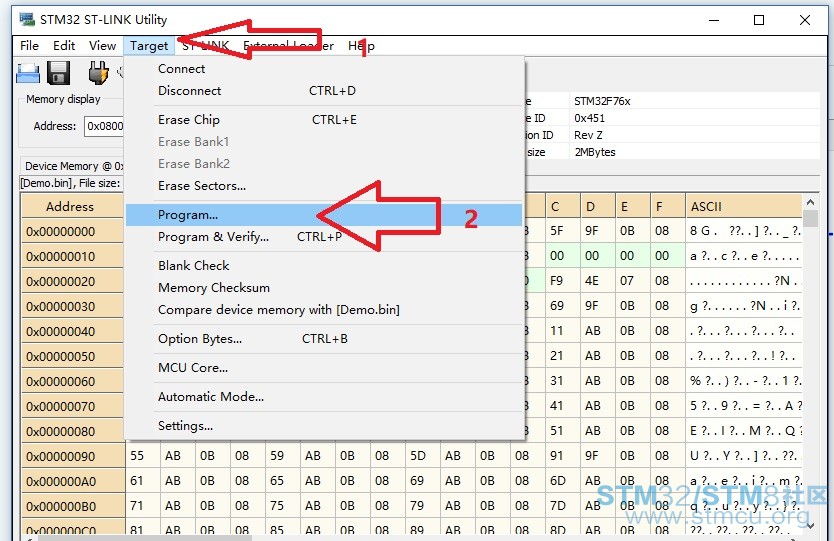Image resolution: width=834 pixels, height=541 pixels.
Task: Select address row 0x00000010
Action: 72,256
